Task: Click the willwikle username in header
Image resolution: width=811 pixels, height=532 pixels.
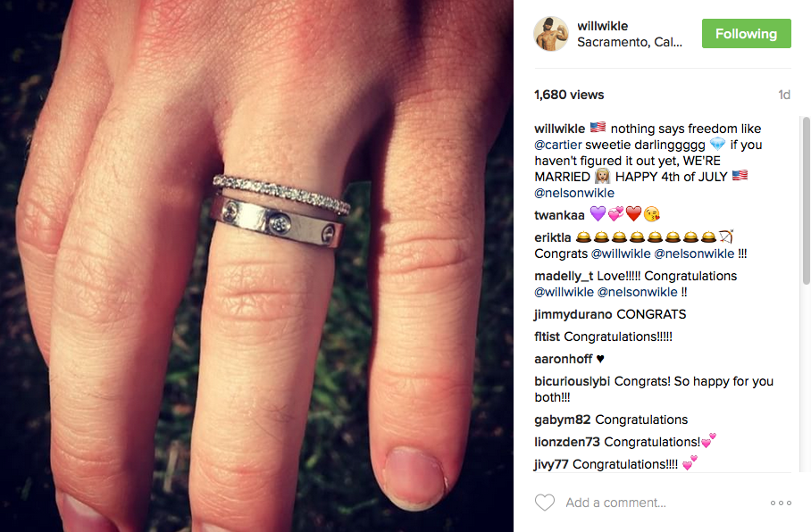Action: 602,26
